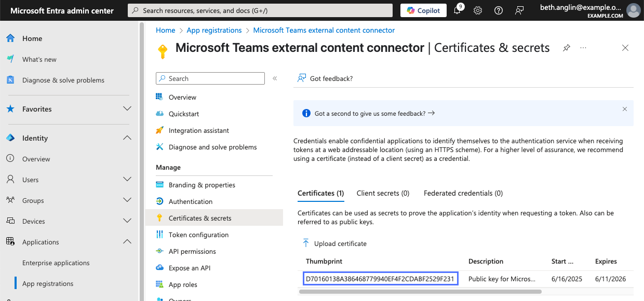Image resolution: width=644 pixels, height=301 pixels.
Task: Click the Token configuration bars icon
Action: [x=159, y=235]
